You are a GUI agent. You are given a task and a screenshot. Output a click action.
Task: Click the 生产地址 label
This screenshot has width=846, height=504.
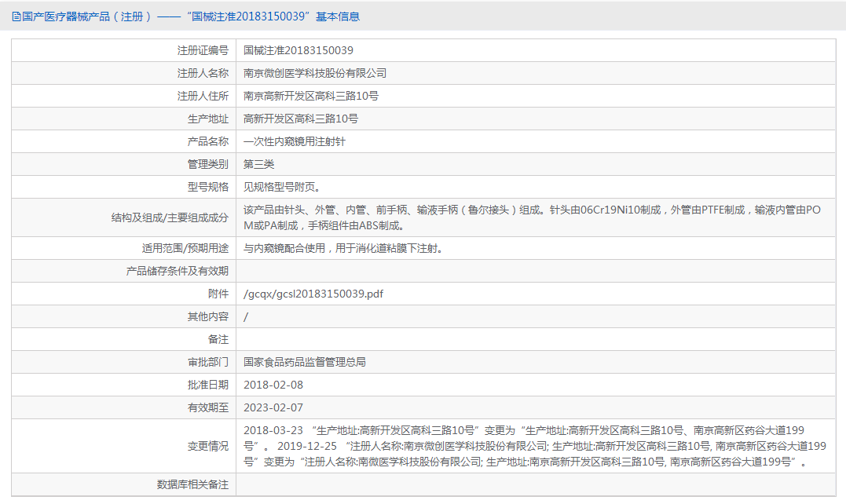click(207, 119)
